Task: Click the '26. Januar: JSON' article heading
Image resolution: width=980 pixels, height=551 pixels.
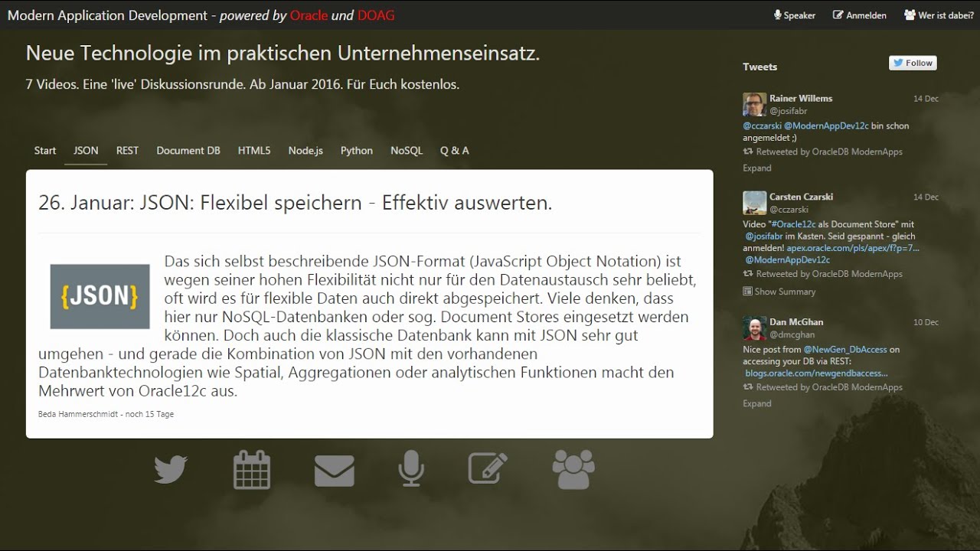Action: (x=296, y=203)
